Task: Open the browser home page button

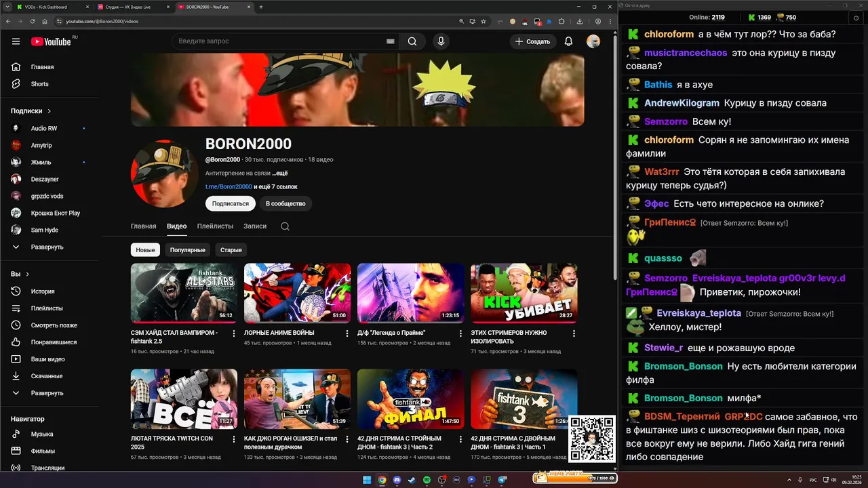Action: [45, 21]
